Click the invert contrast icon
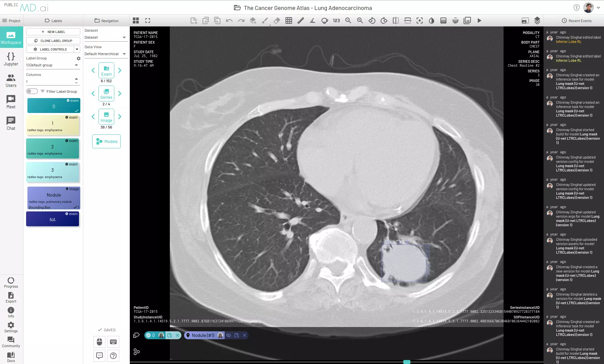The height and width of the screenshot is (364, 604). (431, 20)
